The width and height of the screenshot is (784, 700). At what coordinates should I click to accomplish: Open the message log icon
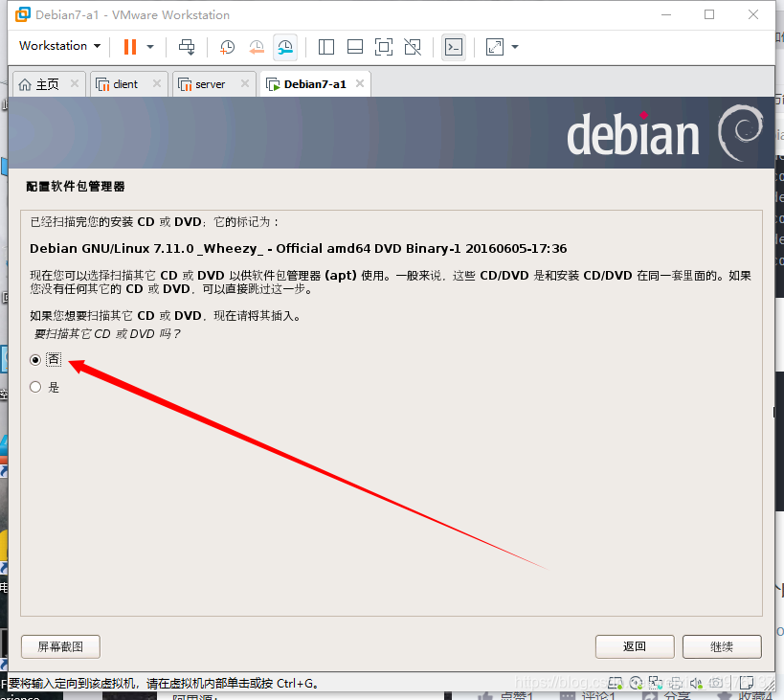[747, 683]
